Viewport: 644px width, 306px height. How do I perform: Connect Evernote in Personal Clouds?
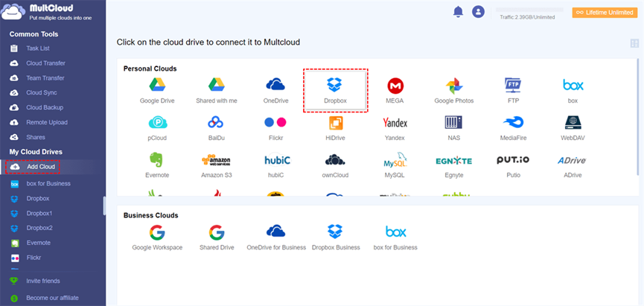coord(157,165)
